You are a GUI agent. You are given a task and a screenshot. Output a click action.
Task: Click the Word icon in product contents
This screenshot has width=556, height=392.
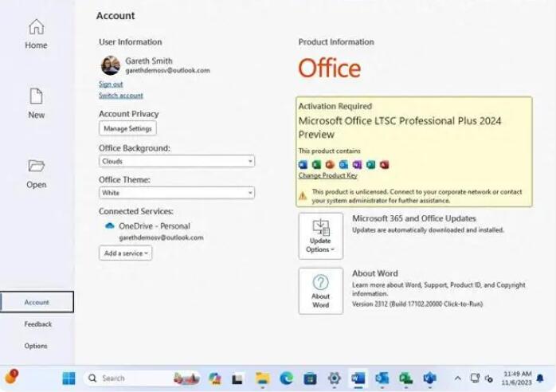click(x=303, y=165)
